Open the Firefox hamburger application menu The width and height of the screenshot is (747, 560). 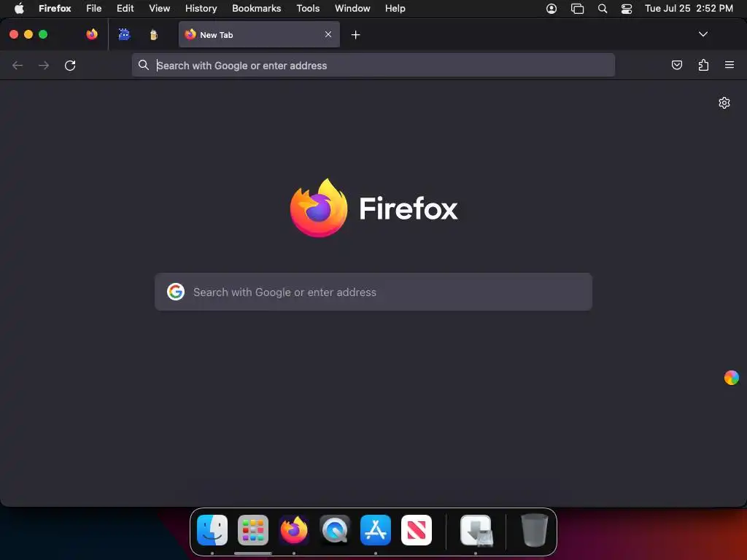tap(729, 65)
